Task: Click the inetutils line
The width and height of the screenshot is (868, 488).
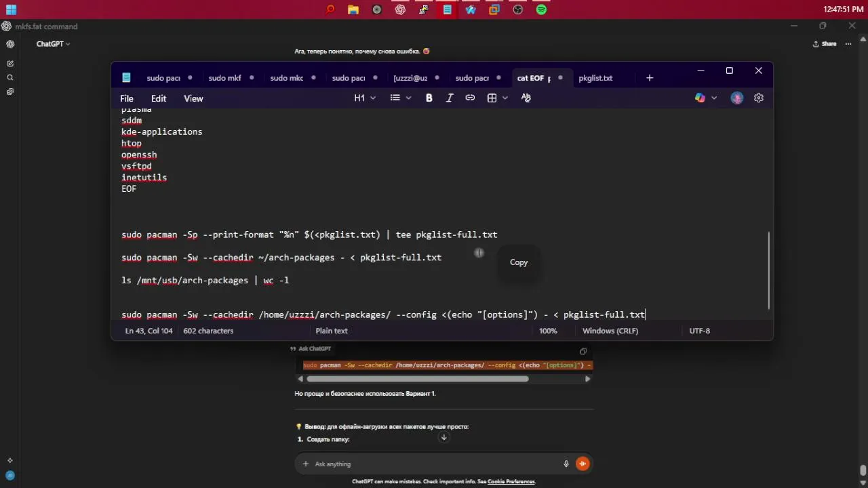Action: click(144, 178)
